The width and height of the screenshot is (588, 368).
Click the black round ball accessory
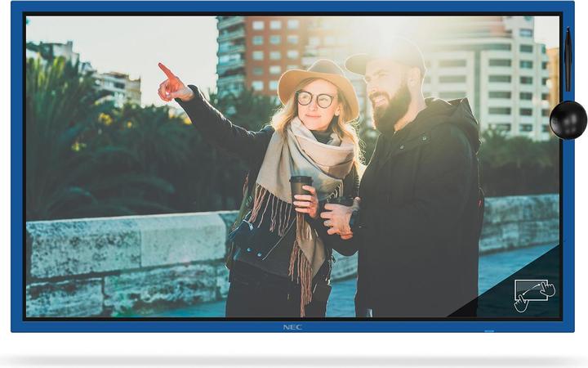click(x=568, y=120)
